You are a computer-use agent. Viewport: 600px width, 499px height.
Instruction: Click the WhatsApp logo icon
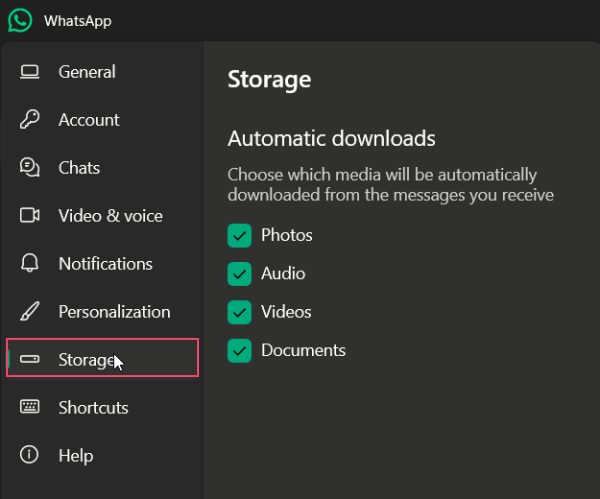point(20,20)
